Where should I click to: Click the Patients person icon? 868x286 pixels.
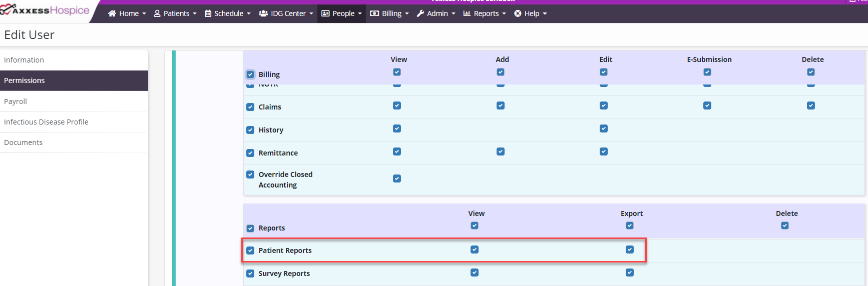click(157, 13)
